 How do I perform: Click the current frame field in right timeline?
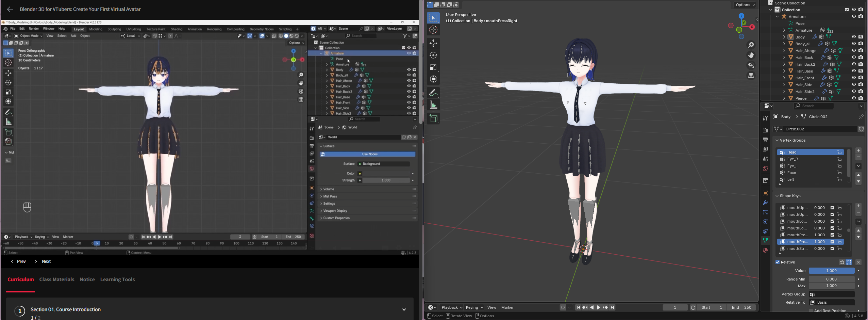[x=675, y=307]
